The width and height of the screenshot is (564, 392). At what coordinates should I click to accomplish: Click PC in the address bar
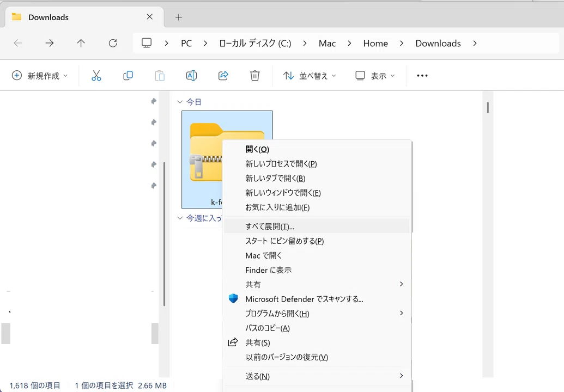tap(186, 43)
